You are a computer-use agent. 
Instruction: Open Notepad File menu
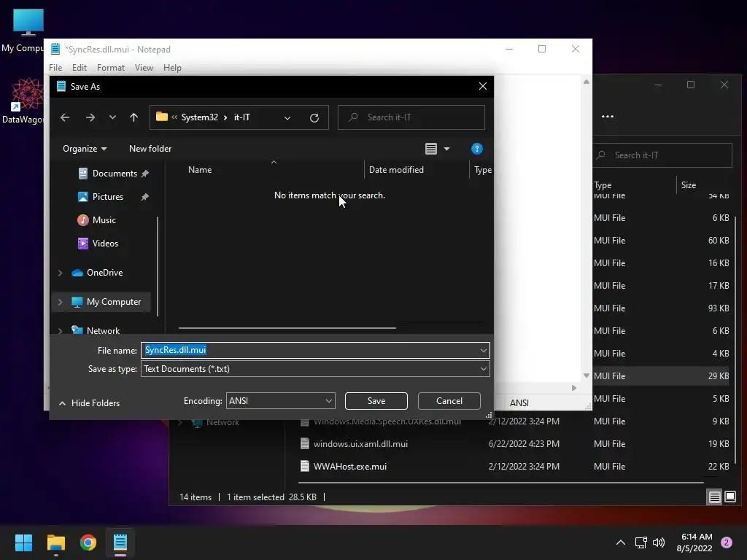point(55,68)
